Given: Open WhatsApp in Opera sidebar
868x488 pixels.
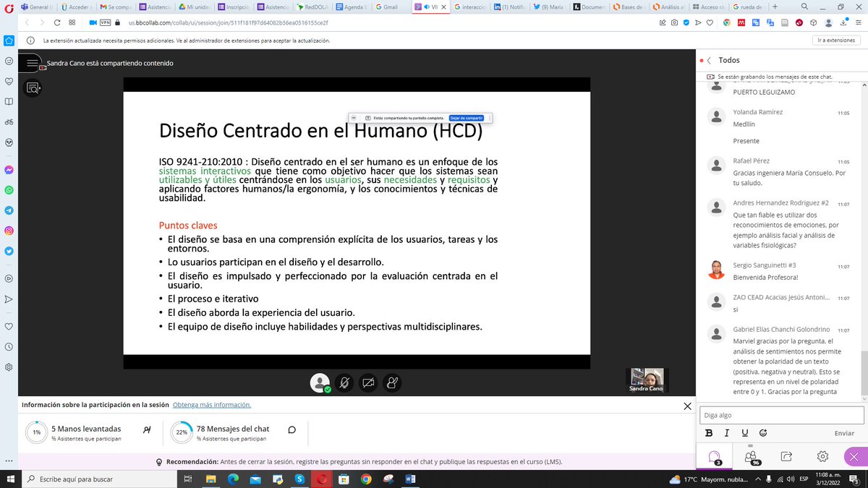Looking at the screenshot, I should [x=9, y=190].
